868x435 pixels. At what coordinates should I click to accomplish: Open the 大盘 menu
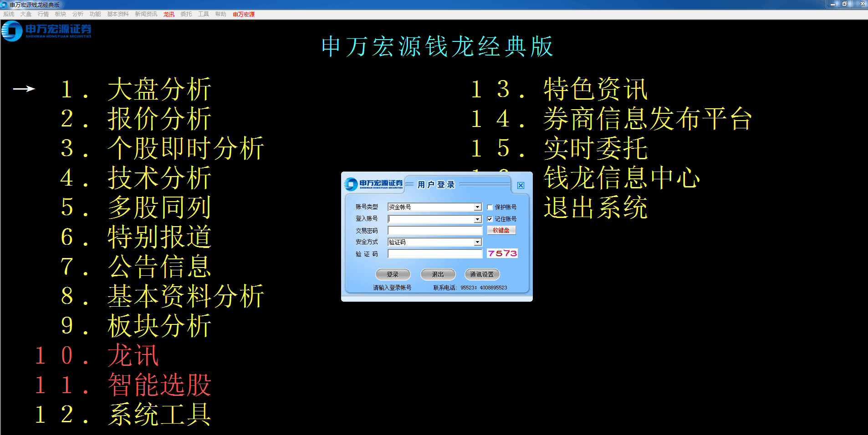click(x=26, y=14)
